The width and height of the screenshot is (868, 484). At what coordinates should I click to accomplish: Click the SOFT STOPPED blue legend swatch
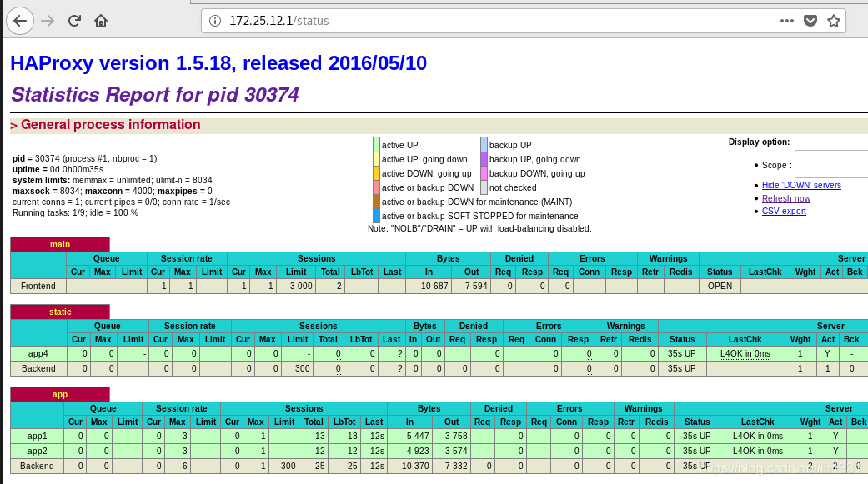376,216
